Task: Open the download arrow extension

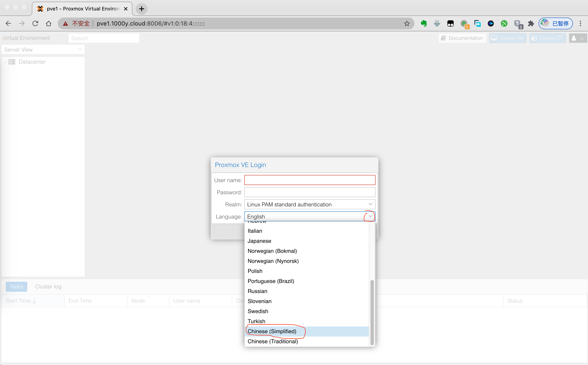Action: tap(437, 23)
